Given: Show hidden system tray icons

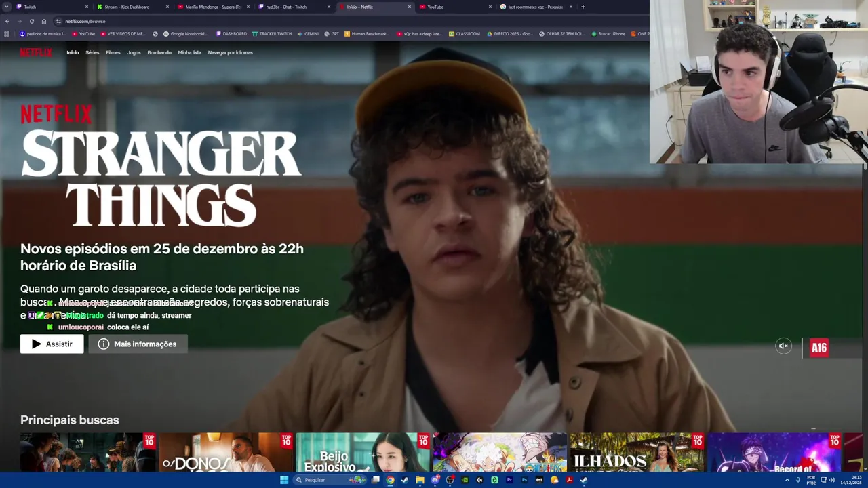Looking at the screenshot, I should 787,480.
